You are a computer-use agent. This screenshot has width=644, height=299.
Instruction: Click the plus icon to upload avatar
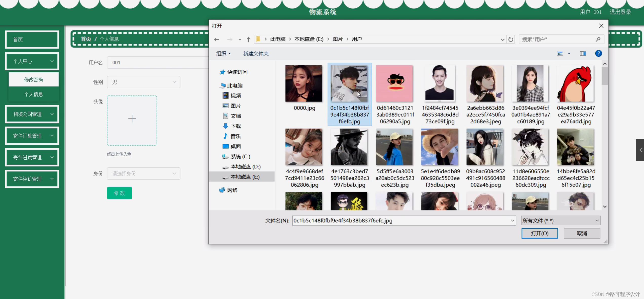pyautogui.click(x=132, y=119)
